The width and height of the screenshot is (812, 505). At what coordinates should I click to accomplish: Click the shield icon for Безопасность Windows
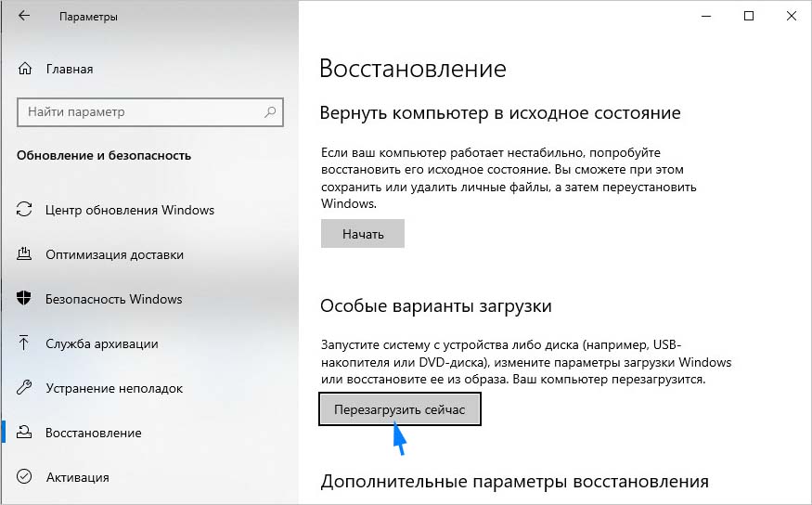[25, 299]
